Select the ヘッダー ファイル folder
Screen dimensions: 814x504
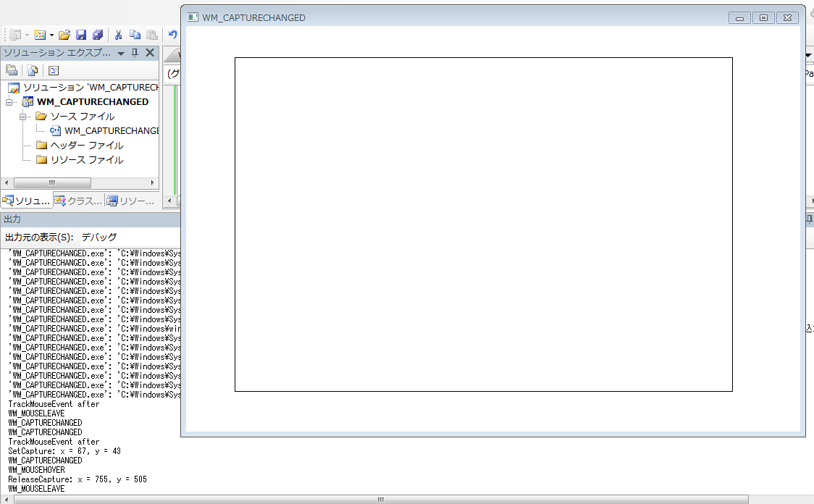click(87, 146)
